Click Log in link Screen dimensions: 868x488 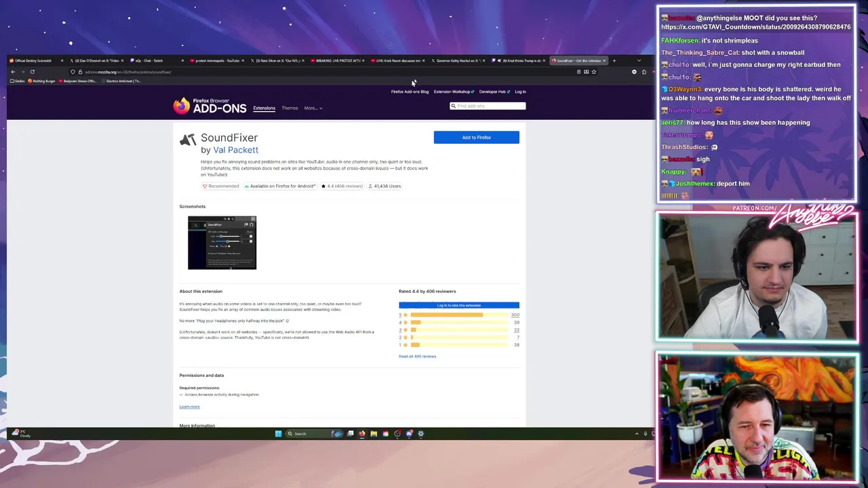point(520,91)
